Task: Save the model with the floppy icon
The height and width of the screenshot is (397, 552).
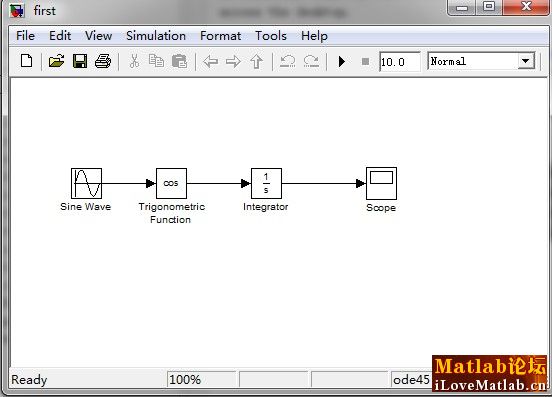Action: (x=80, y=61)
